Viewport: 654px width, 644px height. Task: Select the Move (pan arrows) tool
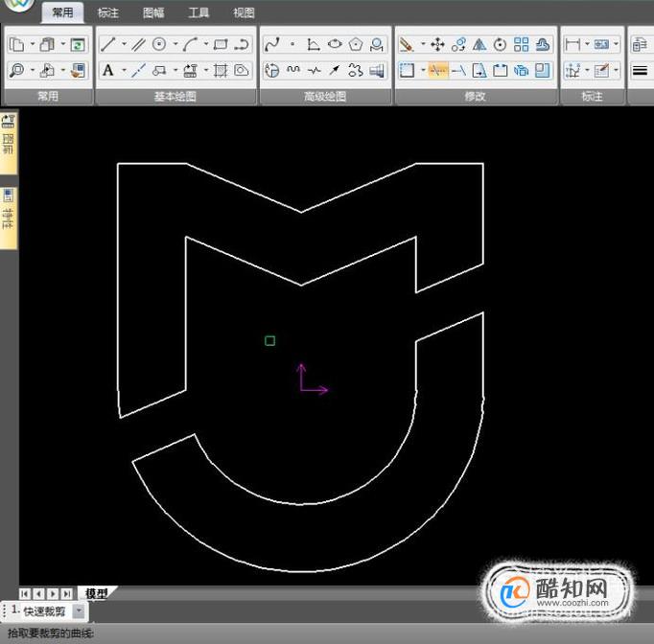[437, 44]
